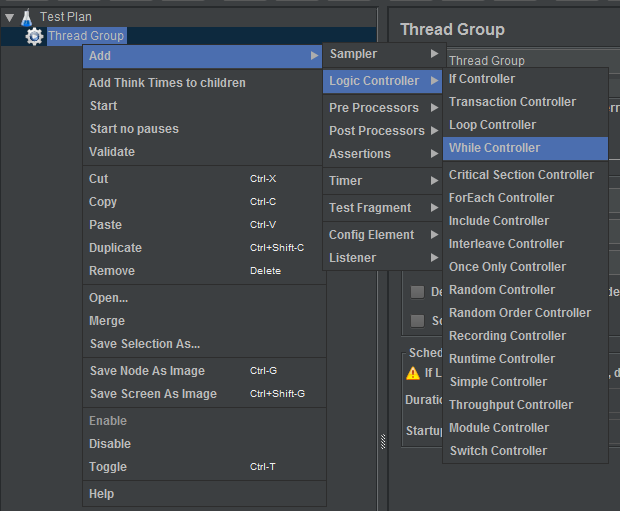Expand the Test Fragment submenu
The image size is (620, 511).
tap(382, 208)
